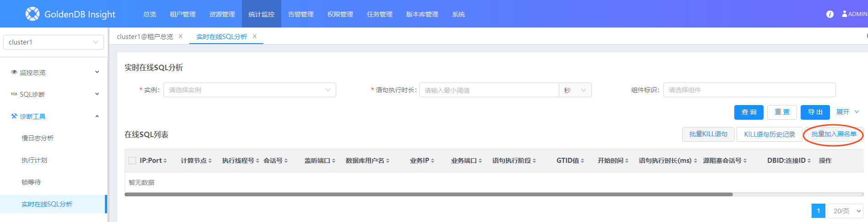
Task: Click the 批量KILL语句 button
Action: 708,134
